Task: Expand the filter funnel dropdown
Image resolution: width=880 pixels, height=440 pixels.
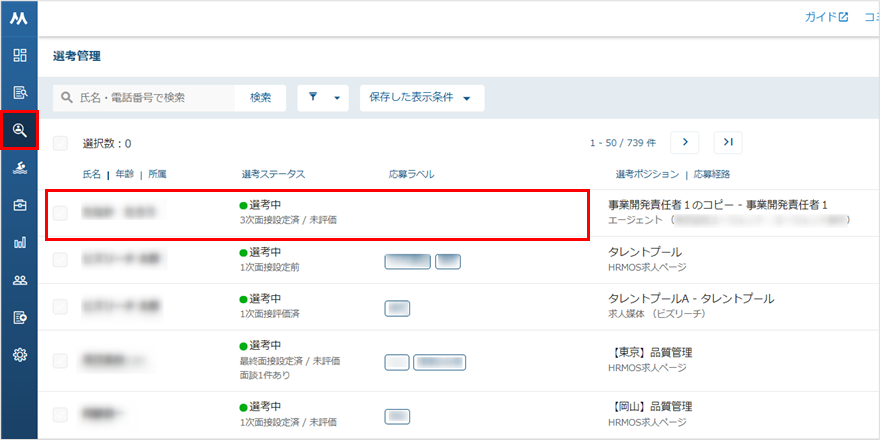Action: 323,98
